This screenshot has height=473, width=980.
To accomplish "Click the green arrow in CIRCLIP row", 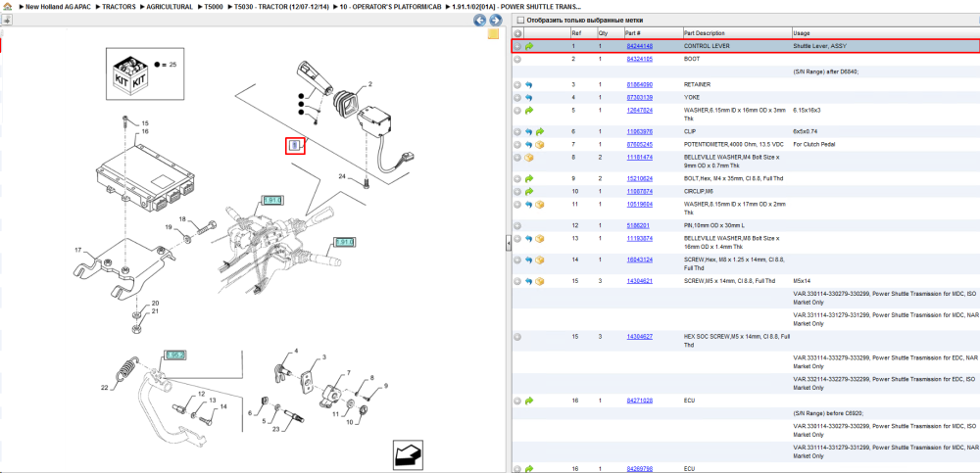I will (x=529, y=191).
